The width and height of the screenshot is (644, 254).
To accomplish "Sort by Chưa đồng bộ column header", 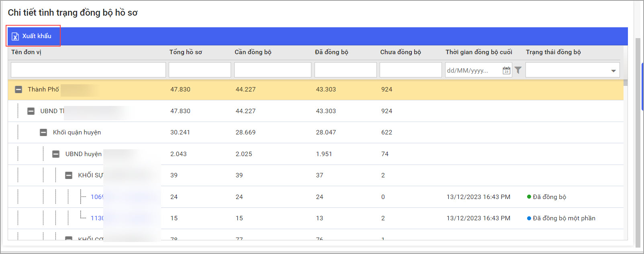I will (401, 52).
